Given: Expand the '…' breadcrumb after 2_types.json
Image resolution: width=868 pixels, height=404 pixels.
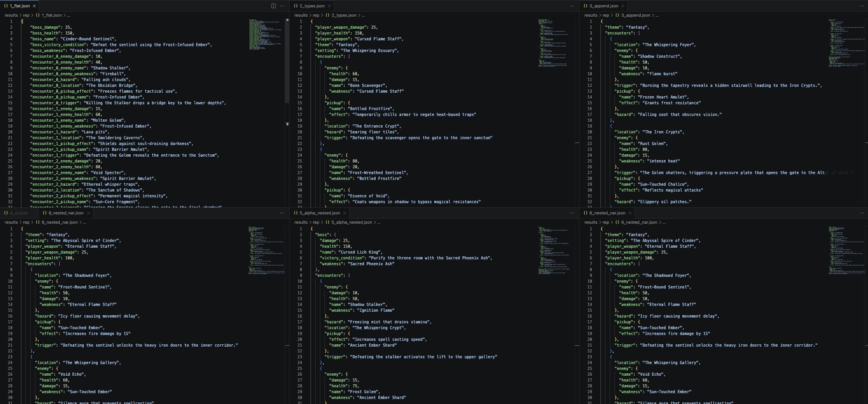Looking at the screenshot, I should tap(363, 15).
